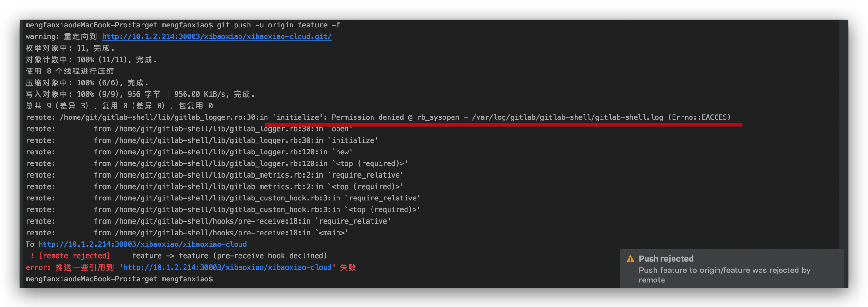Open the redirect warning URL ending in xibaoxiao-cloud.git/
The image size is (868, 307).
[x=217, y=36]
